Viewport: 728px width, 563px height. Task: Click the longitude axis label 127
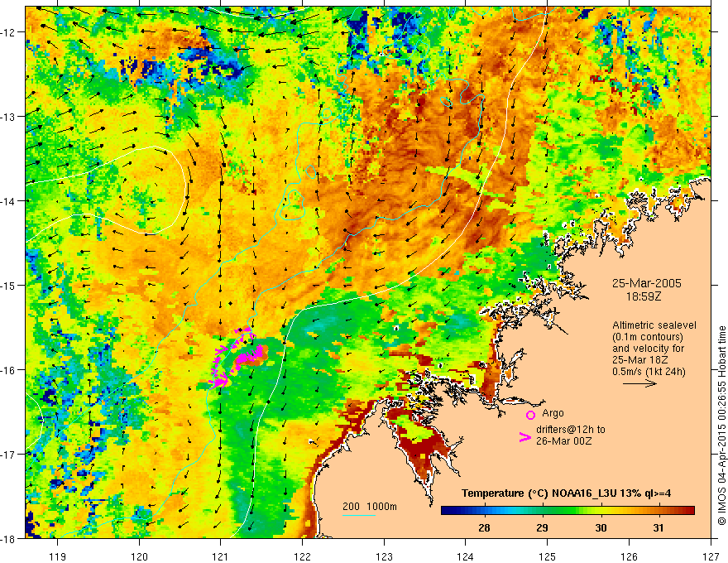(711, 556)
